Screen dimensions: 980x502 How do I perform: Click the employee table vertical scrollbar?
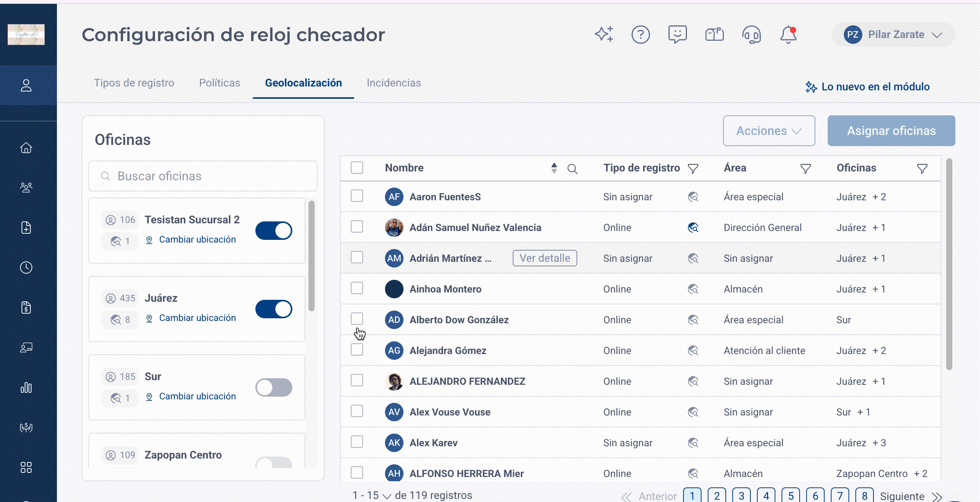[949, 264]
